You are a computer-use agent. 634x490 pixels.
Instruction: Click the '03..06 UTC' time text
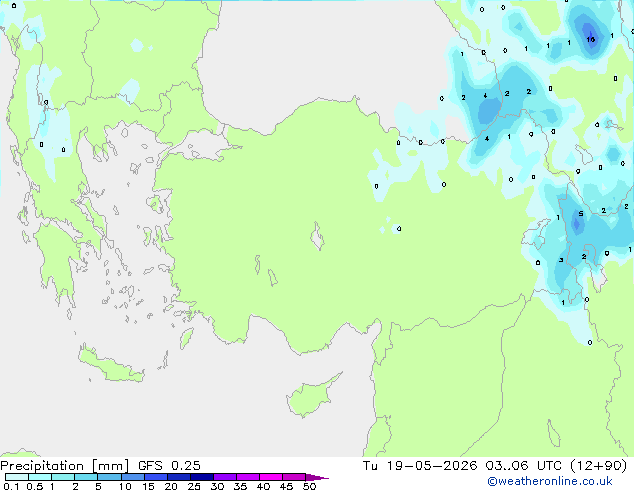(x=524, y=466)
